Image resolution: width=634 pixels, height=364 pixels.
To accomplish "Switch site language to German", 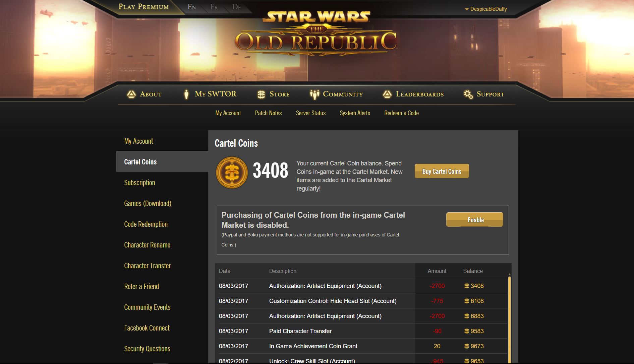I will [236, 7].
